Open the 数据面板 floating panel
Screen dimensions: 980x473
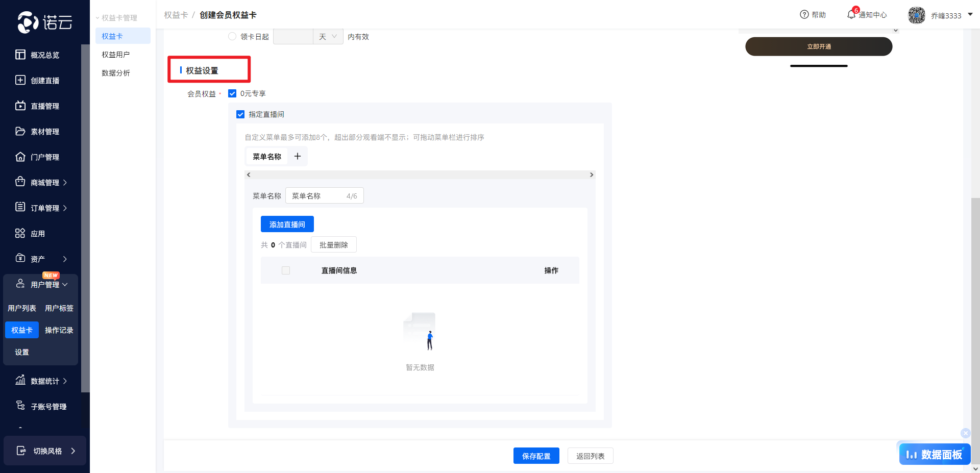point(935,454)
